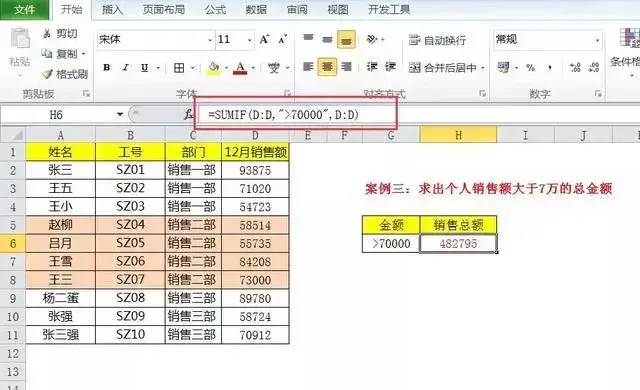Toggle center horizontal alignment
Screen dimensions: 640x390
click(327, 66)
